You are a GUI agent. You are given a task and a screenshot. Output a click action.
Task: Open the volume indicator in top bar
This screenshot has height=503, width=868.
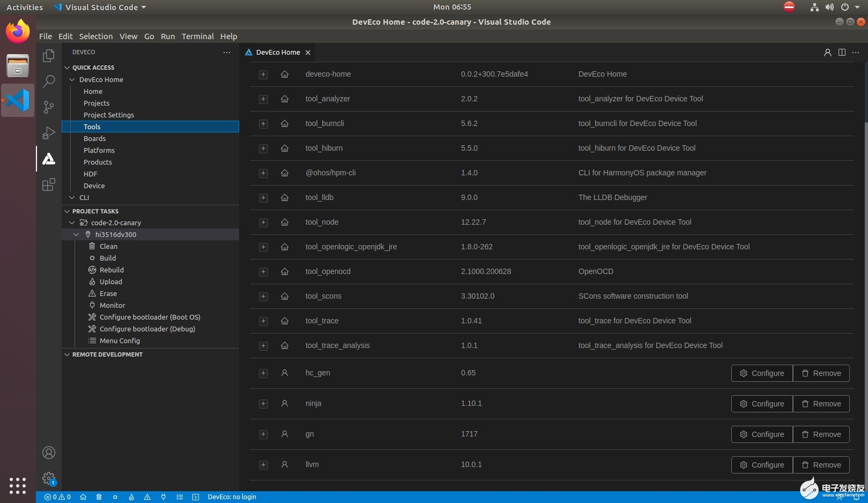tap(829, 7)
